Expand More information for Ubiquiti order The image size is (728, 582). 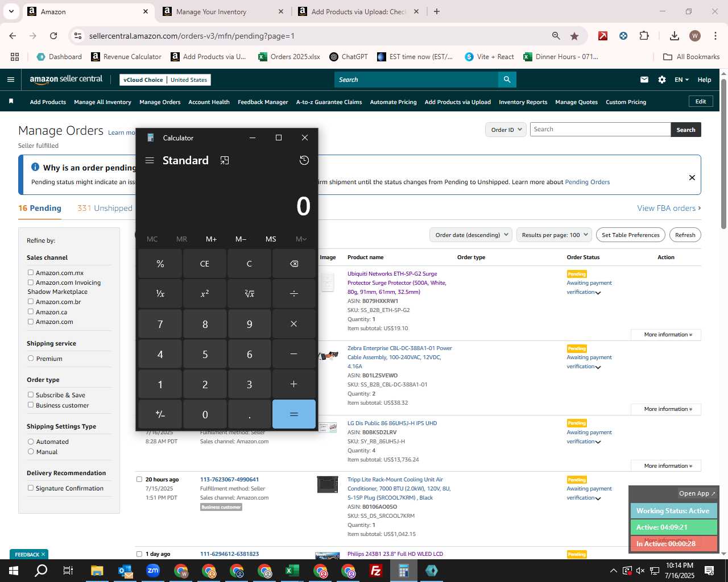click(x=666, y=335)
